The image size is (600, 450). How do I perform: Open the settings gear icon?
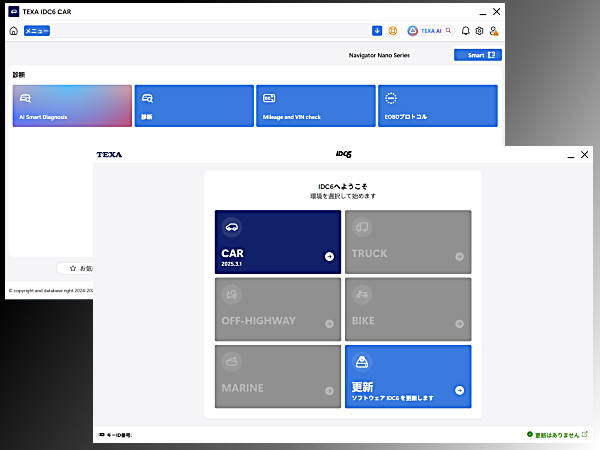[479, 31]
